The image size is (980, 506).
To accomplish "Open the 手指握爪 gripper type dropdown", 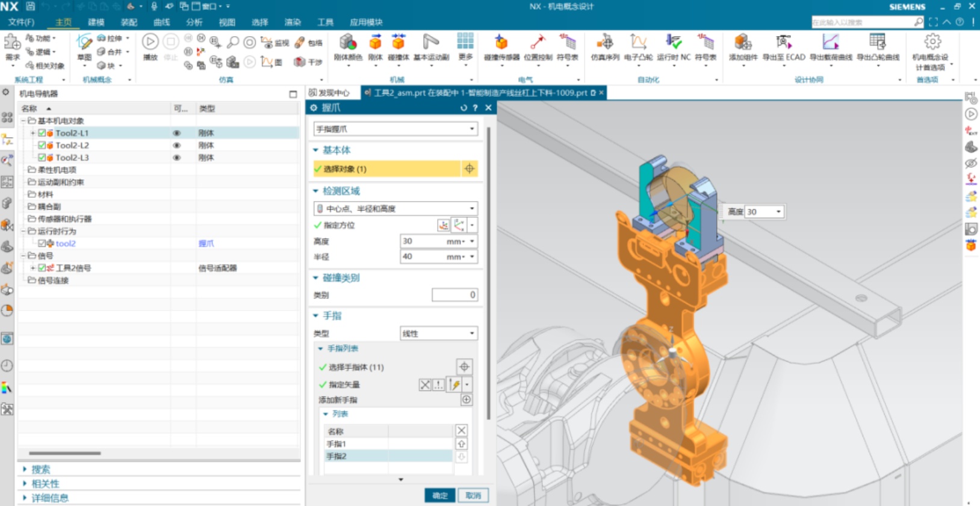I will click(395, 129).
